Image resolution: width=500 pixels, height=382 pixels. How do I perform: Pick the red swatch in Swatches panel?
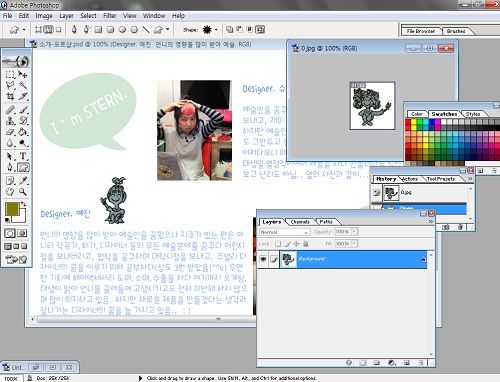click(408, 122)
